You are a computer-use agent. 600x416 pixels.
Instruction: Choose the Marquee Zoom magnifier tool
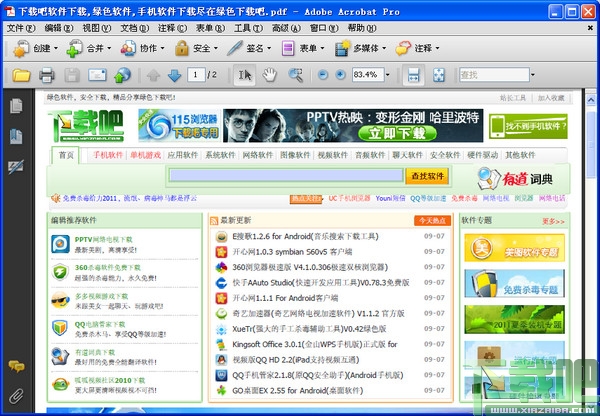pos(295,75)
